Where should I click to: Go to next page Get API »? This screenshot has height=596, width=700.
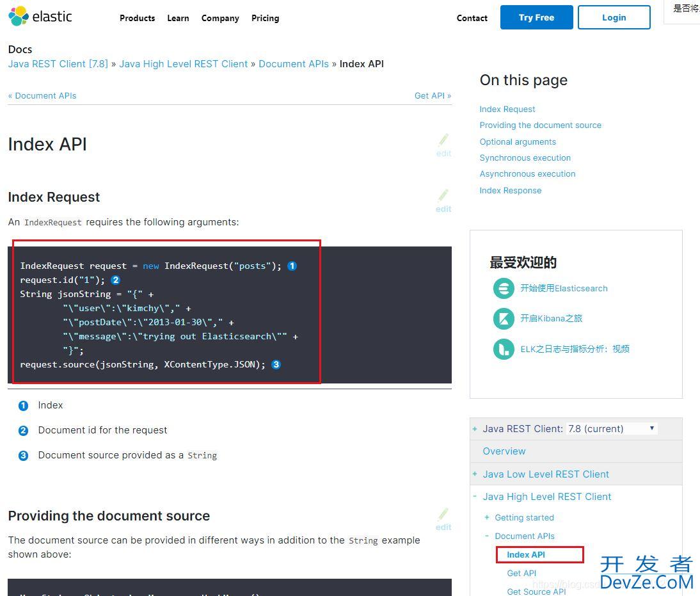[x=433, y=95]
